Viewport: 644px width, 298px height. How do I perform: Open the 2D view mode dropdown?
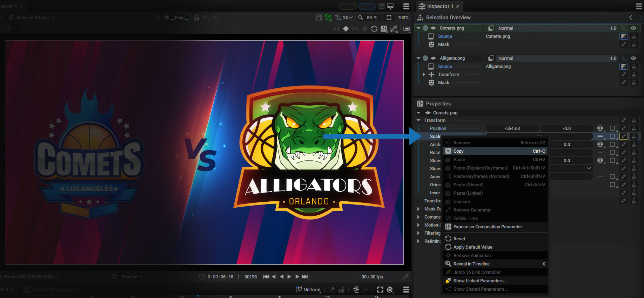[348, 18]
